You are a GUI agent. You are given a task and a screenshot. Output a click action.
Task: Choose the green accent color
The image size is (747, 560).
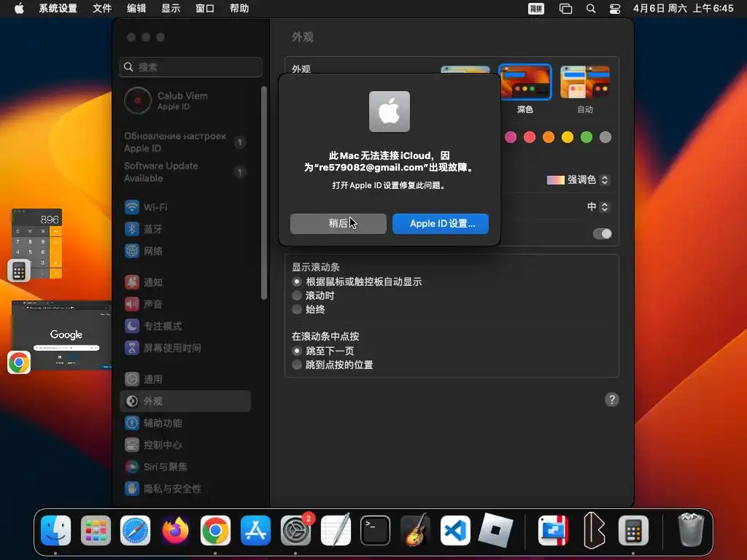pyautogui.click(x=587, y=137)
